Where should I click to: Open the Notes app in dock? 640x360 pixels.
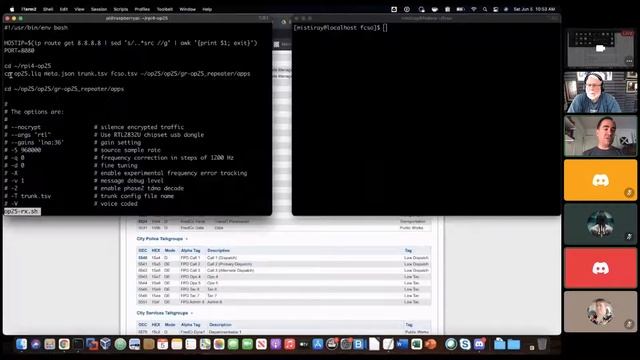pyautogui.click(x=177, y=344)
